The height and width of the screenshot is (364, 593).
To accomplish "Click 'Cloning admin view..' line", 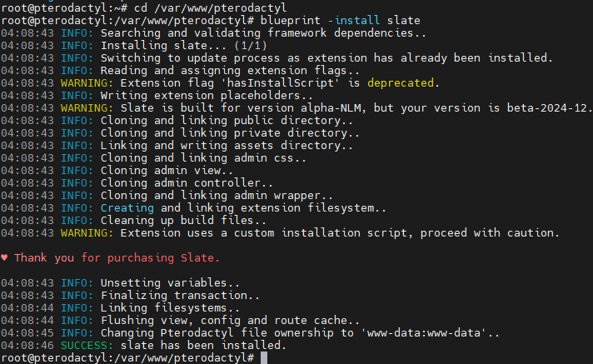I will click(x=167, y=170).
